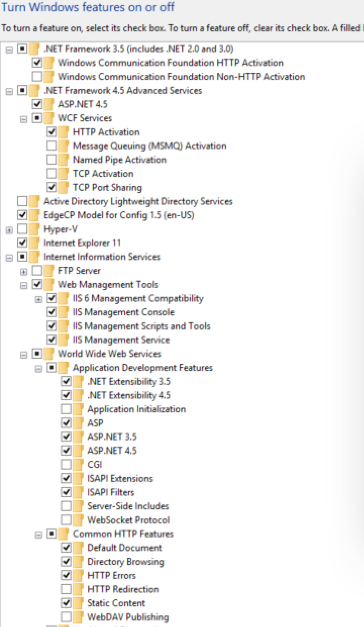Click folder icon of World Wide Web Services
Screen dimensions: 364x627
tap(49, 354)
